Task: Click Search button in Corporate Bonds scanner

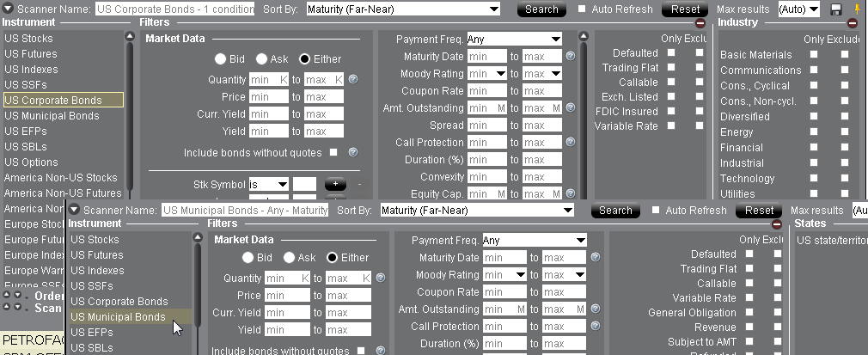Action: tap(541, 9)
